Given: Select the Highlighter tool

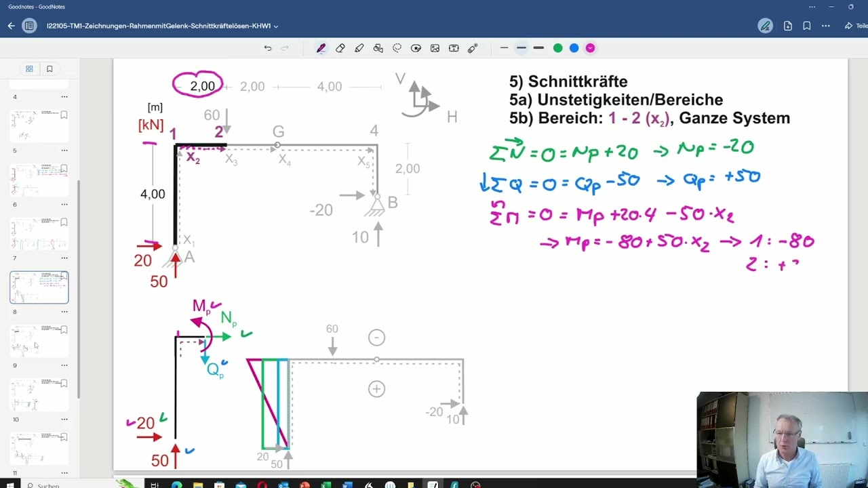Looking at the screenshot, I should [x=359, y=48].
